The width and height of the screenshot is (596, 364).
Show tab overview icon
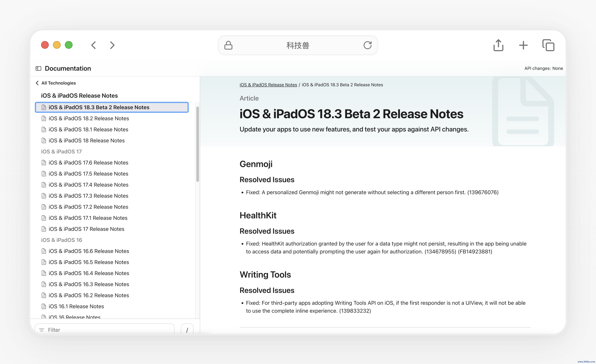click(x=548, y=45)
